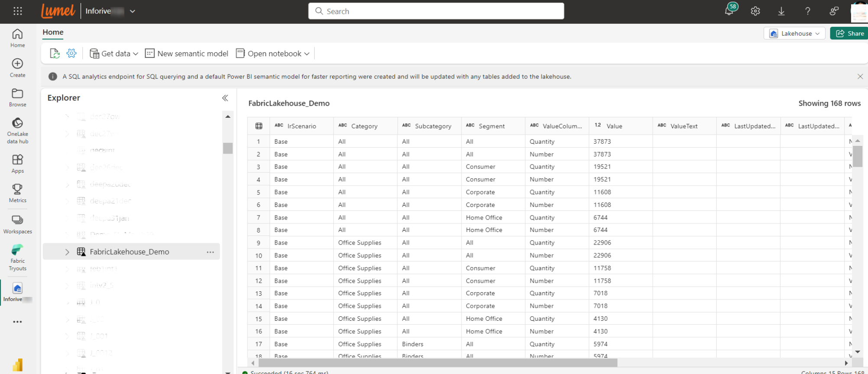
Task: Select the Home tab
Action: 53,32
